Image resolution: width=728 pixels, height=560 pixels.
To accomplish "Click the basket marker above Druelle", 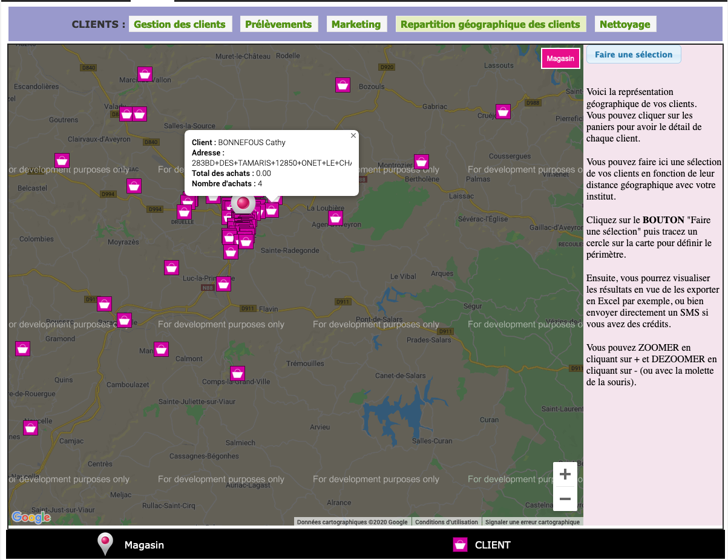I will (x=185, y=212).
